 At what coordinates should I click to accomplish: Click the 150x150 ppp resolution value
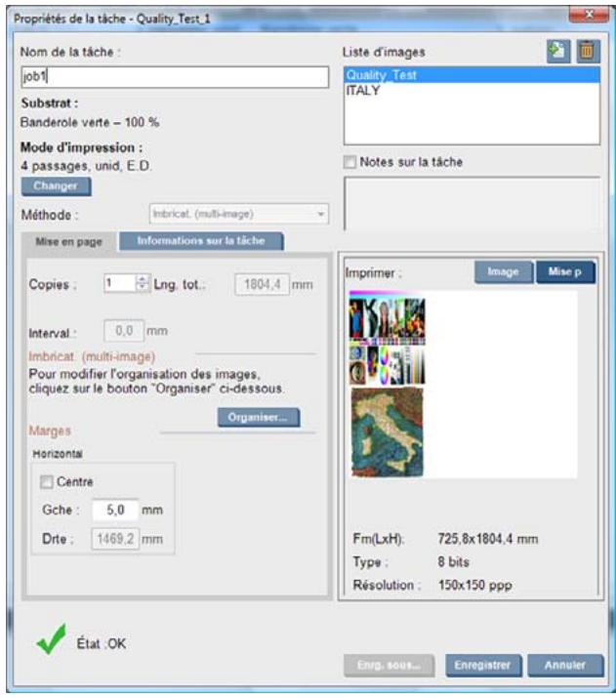(474, 585)
